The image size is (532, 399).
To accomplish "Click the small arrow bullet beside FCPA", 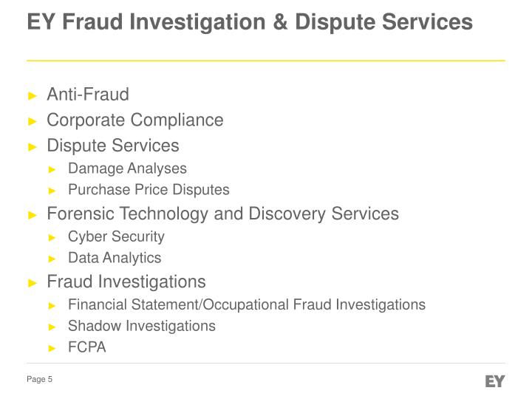I will (x=52, y=349).
